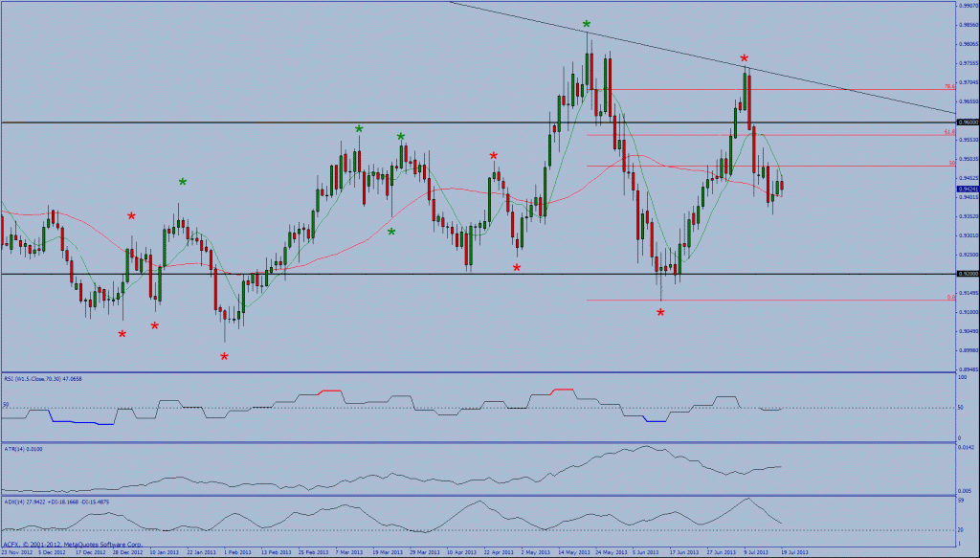The height and width of the screenshot is (558, 980).
Task: Click the red star below the June 2013 low
Action: tap(660, 313)
